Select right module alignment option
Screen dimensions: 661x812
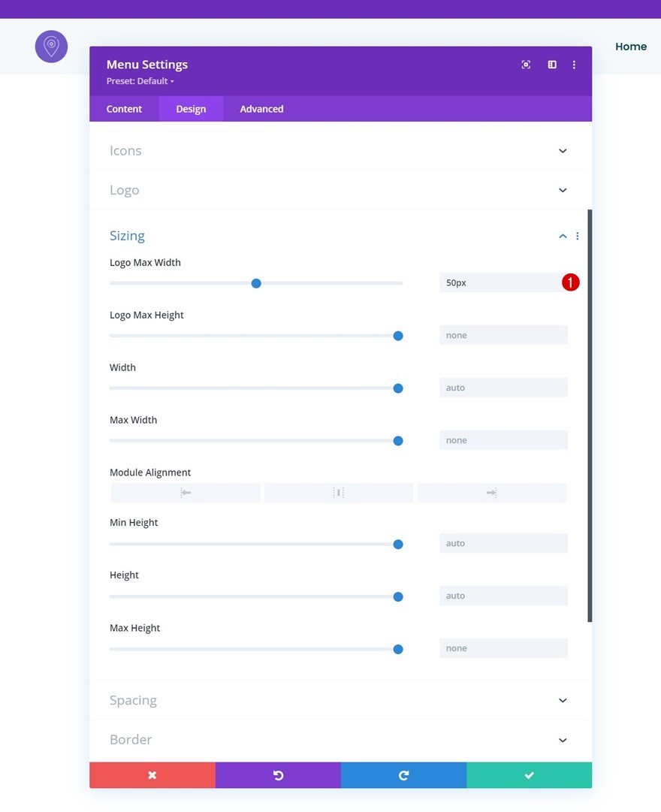(x=491, y=493)
